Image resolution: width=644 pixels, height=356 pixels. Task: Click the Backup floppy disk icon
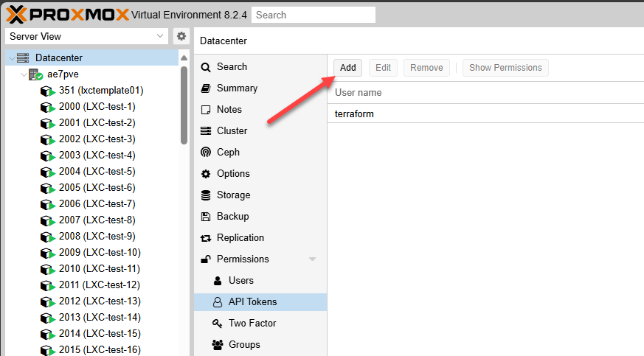(x=206, y=217)
